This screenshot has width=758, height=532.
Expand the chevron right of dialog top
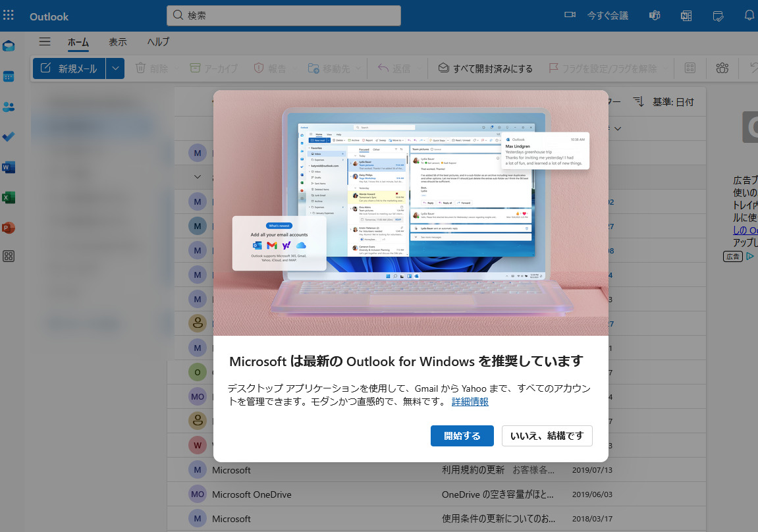click(x=617, y=128)
